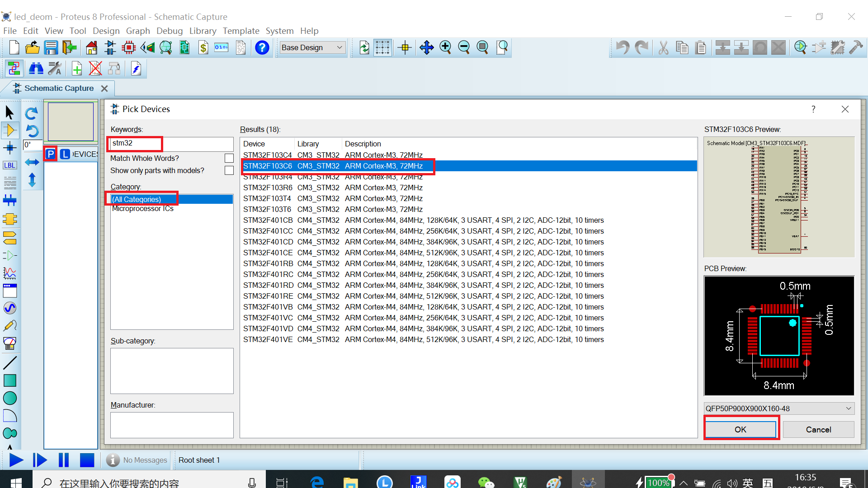
Task: Expand the QFP50P900X900X160-48 package dropdown
Action: coord(848,408)
